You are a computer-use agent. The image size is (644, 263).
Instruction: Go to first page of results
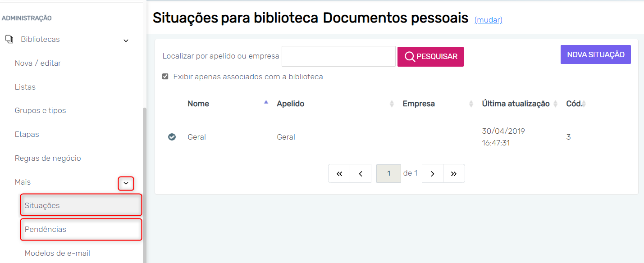pyautogui.click(x=340, y=173)
